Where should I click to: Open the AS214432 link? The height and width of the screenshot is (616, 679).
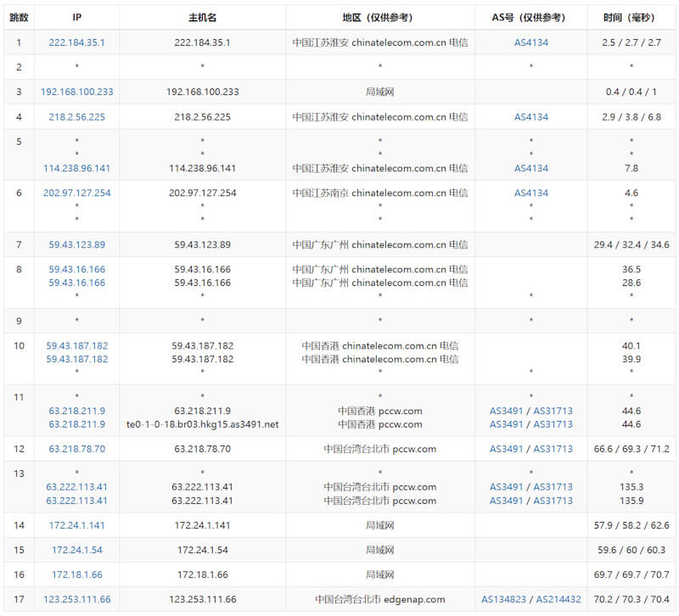(x=558, y=600)
